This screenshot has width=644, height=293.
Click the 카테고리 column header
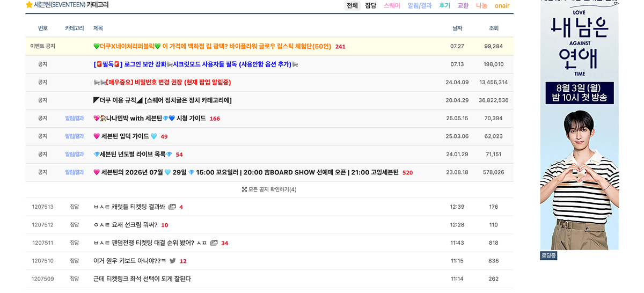click(75, 28)
